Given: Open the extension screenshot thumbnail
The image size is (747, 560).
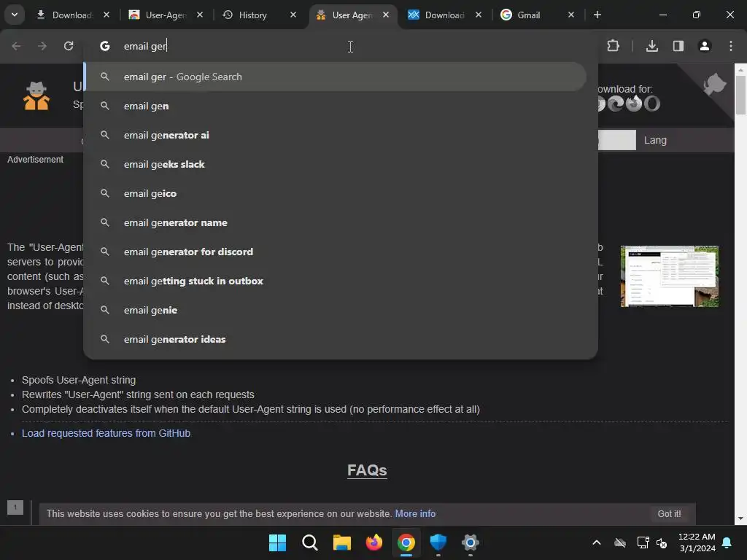Looking at the screenshot, I should (x=670, y=276).
